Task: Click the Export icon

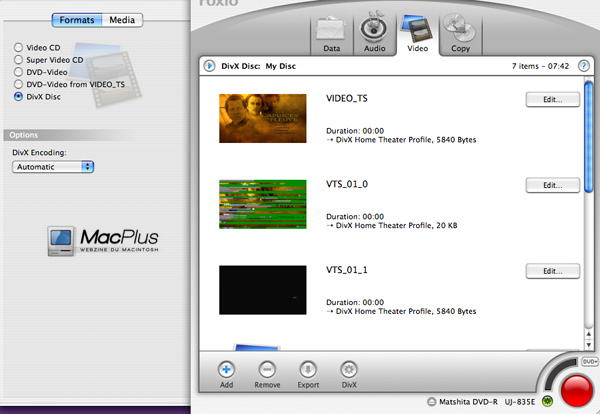Action: pyautogui.click(x=309, y=369)
